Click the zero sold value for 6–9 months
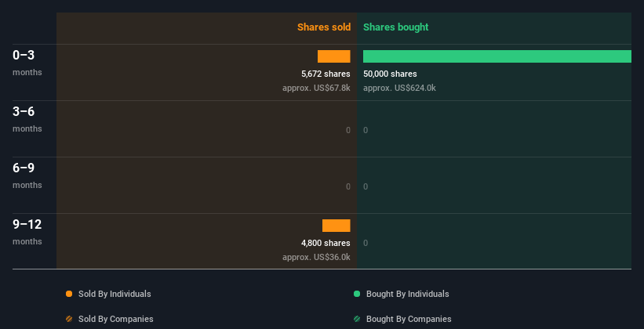The width and height of the screenshot is (644, 329). click(x=348, y=186)
